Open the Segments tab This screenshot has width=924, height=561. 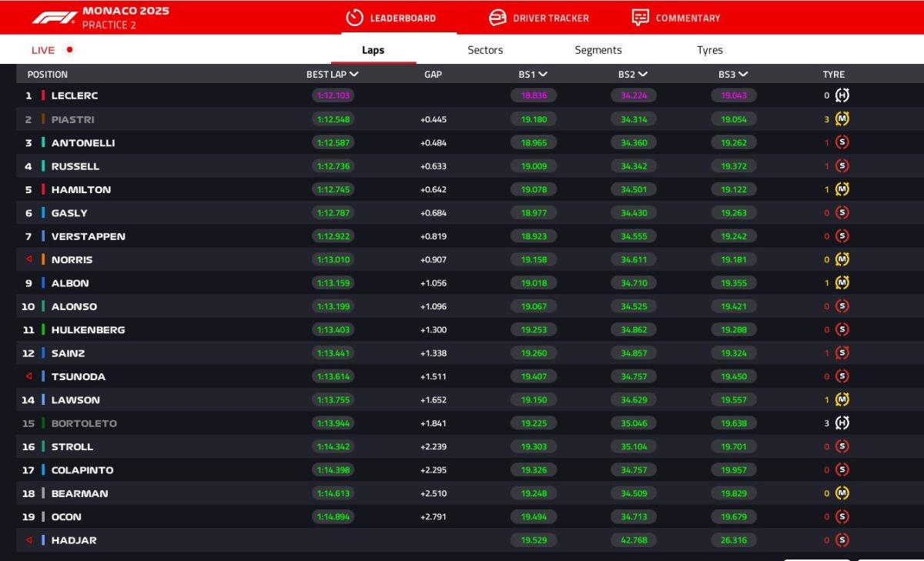click(x=598, y=50)
